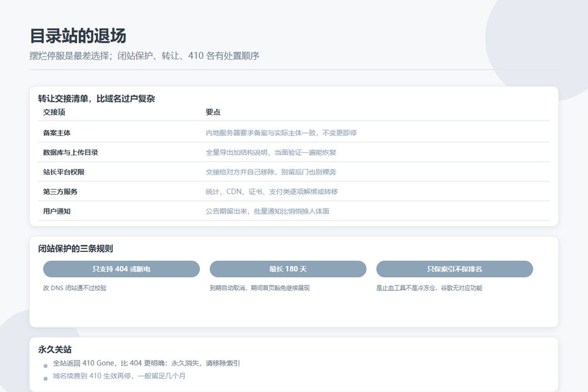Click the bullet 域名续费到 410 生效再停
The width and height of the screenshot is (588, 392).
pyautogui.click(x=119, y=376)
